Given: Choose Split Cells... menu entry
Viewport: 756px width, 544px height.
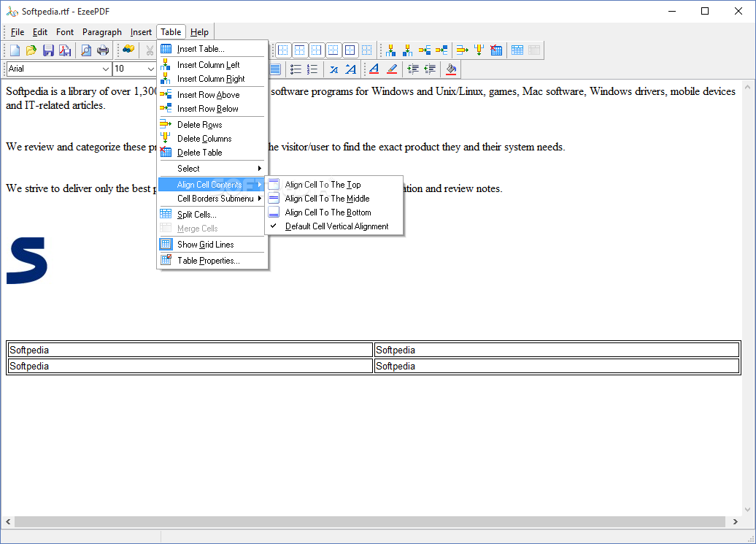Looking at the screenshot, I should [x=212, y=215].
